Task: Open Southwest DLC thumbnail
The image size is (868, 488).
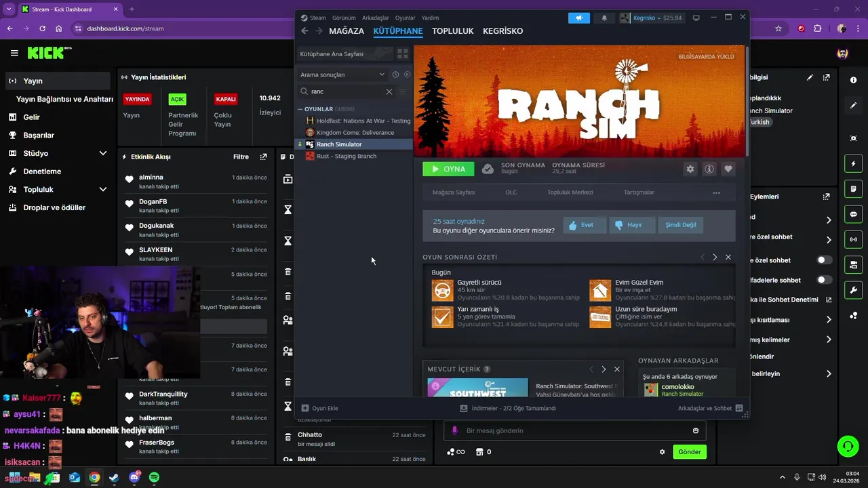Action: (477, 388)
